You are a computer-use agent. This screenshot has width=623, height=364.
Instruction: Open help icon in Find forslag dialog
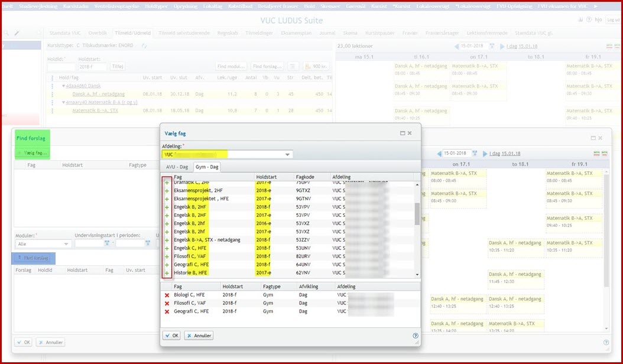606,342
